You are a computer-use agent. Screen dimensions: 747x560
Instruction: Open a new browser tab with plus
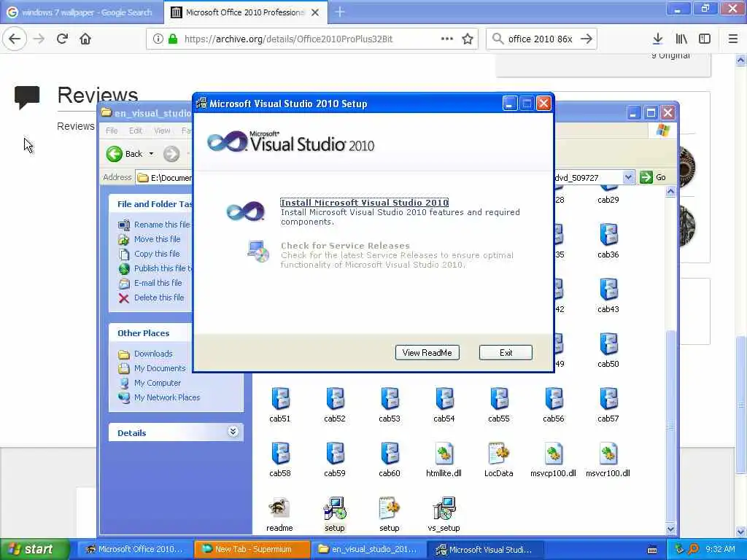point(340,12)
